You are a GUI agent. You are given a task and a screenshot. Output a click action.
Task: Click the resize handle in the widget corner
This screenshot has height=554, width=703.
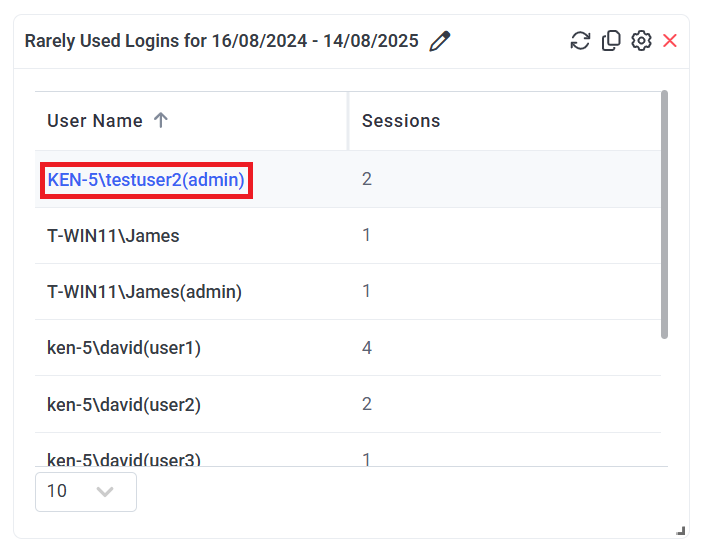tap(681, 531)
